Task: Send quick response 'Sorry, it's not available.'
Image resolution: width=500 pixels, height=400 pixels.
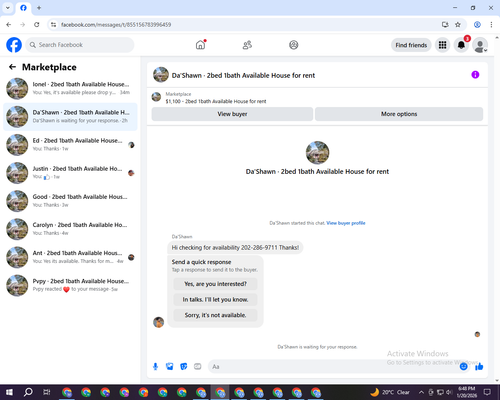Action: click(x=215, y=315)
